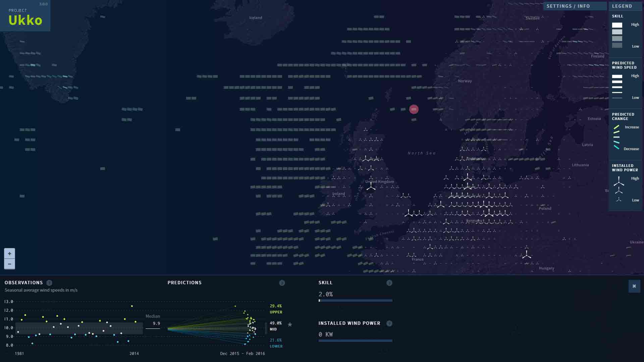Click the Ireland map label
This screenshot has width=644, height=362.
338,194
